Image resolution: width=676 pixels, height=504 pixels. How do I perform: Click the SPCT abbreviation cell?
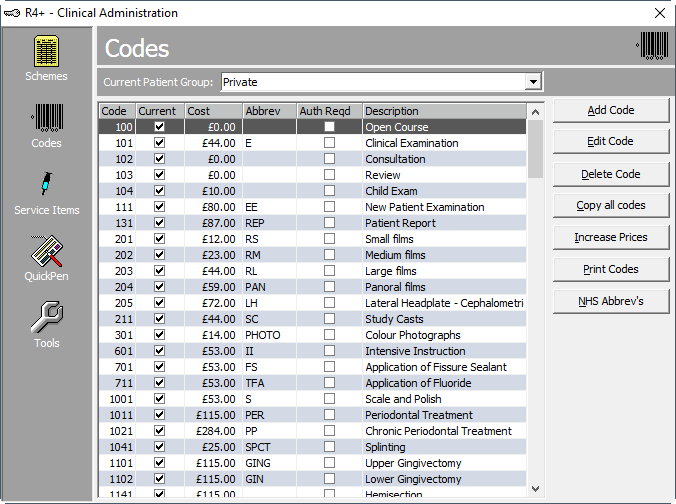pos(270,447)
